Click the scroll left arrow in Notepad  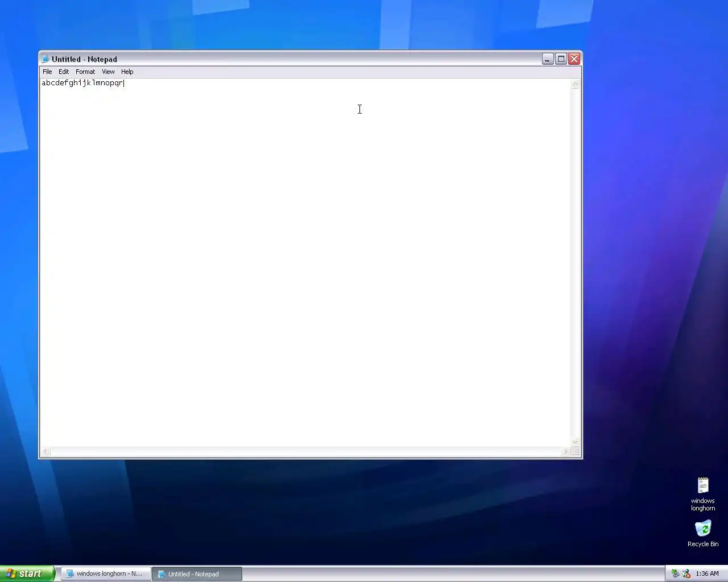[x=46, y=452]
